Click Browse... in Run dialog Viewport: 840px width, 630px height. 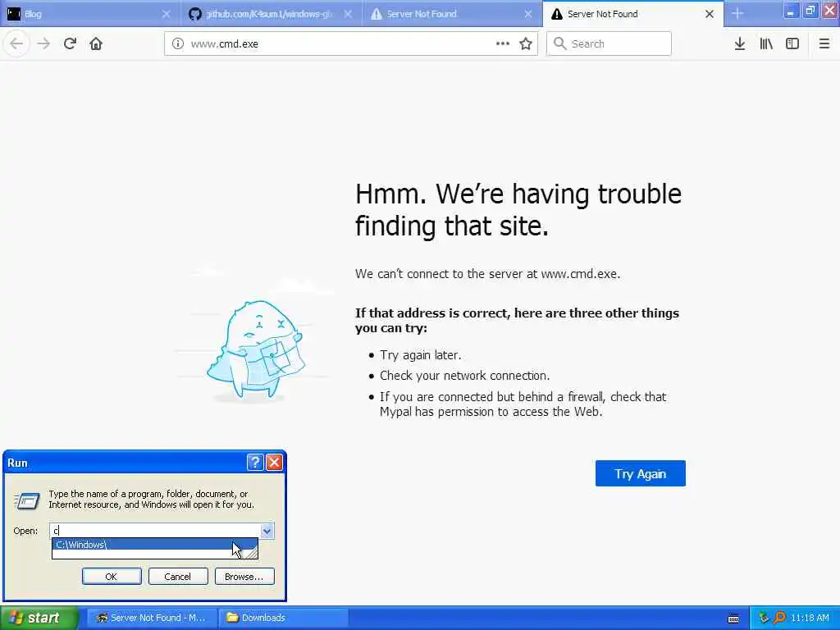(x=244, y=577)
